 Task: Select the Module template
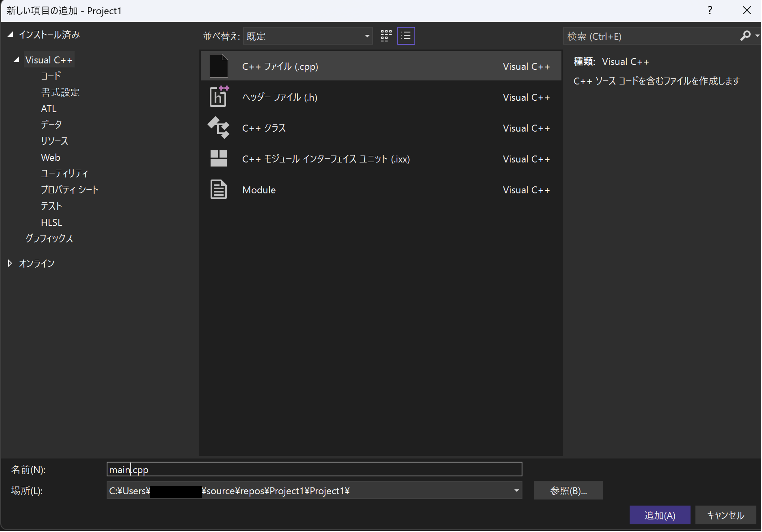coord(381,190)
